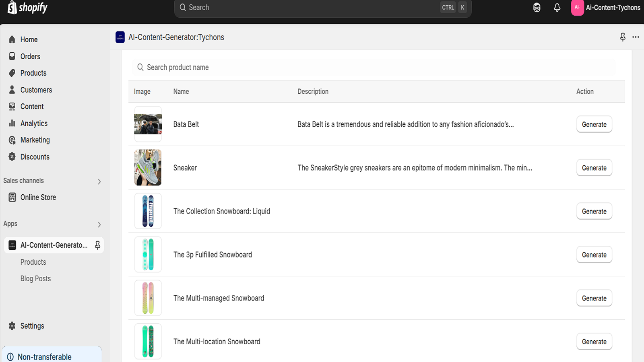Click the Non-transferable info icon

point(10,357)
